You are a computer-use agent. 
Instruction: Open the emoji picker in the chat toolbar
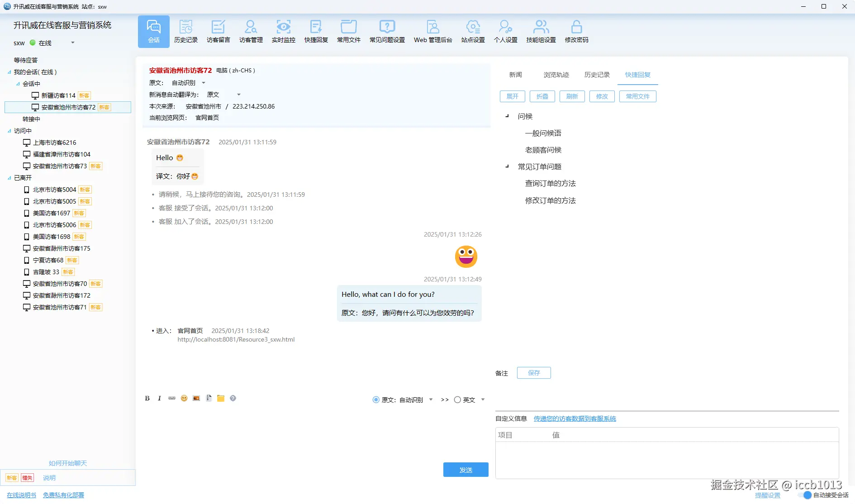[x=184, y=398]
